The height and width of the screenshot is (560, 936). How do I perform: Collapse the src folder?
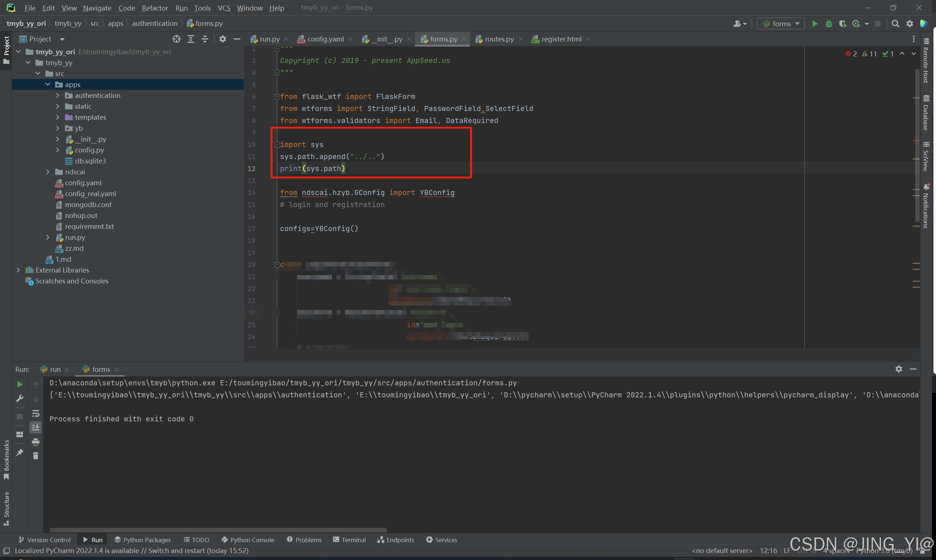point(38,74)
